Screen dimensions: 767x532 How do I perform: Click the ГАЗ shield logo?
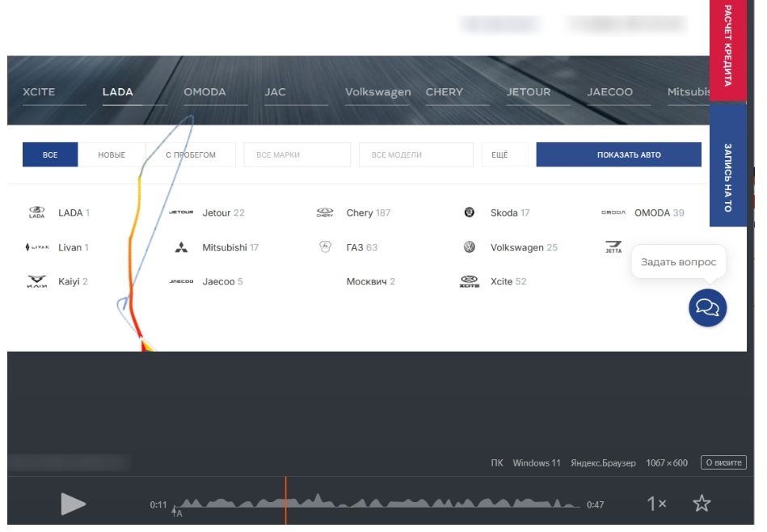click(x=325, y=247)
